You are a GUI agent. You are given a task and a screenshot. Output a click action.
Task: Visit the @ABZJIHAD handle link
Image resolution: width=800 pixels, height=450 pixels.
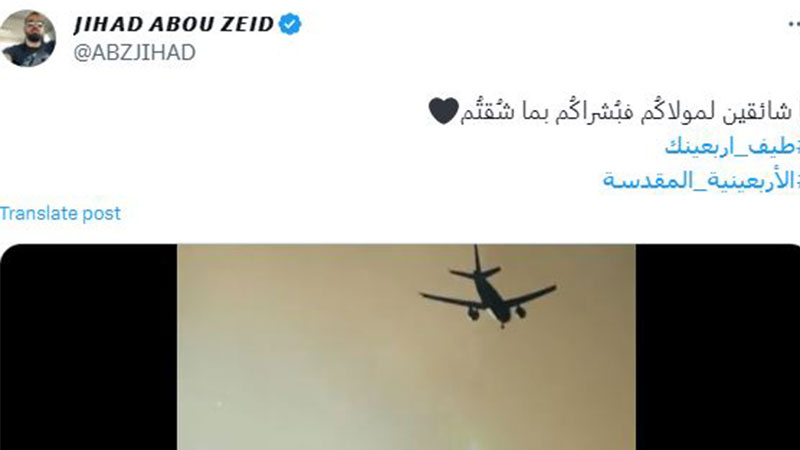click(x=135, y=53)
